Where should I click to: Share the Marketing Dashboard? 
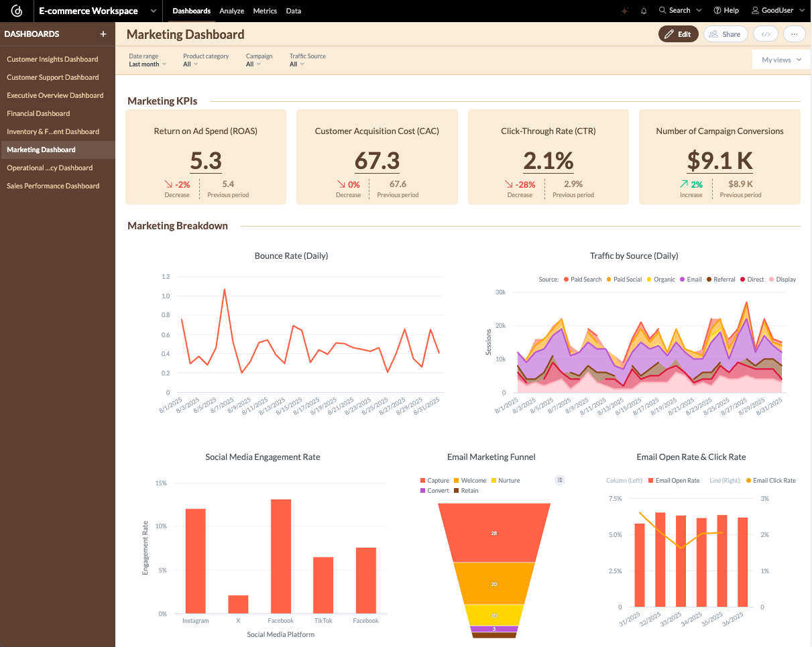(x=726, y=33)
